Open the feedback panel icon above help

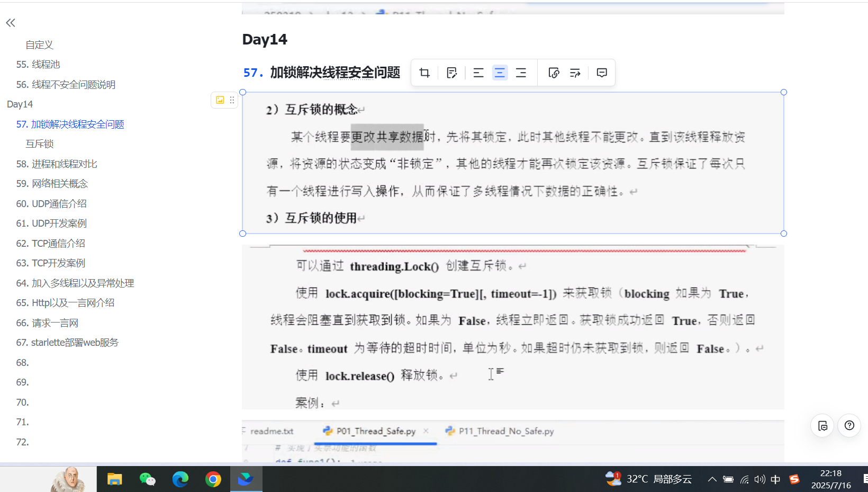click(x=822, y=425)
